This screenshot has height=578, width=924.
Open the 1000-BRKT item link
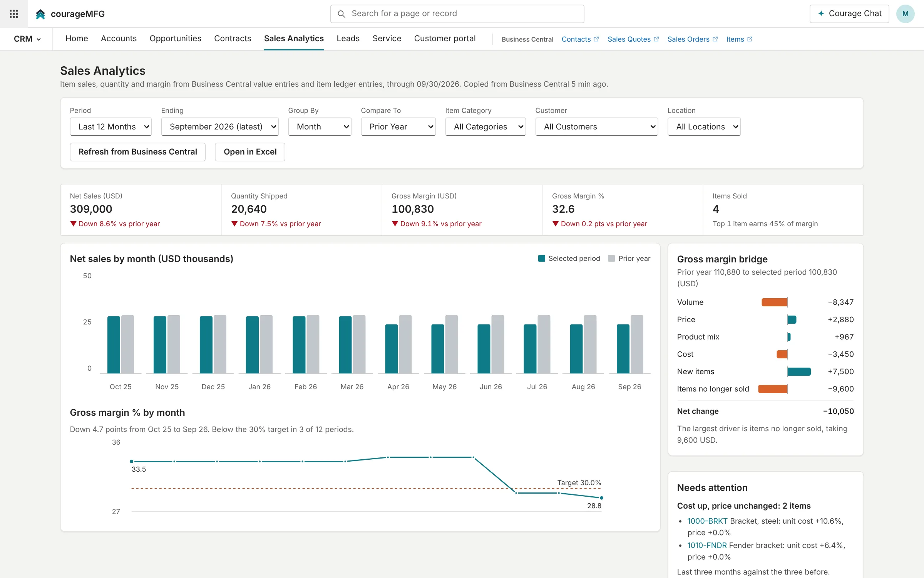[x=708, y=521]
